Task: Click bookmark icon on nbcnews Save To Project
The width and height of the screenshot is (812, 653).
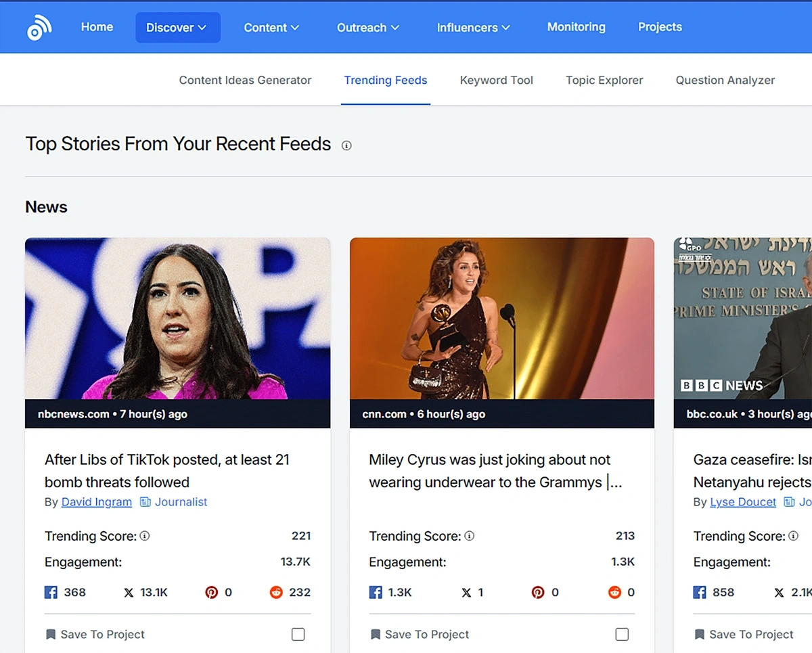Action: tap(50, 635)
